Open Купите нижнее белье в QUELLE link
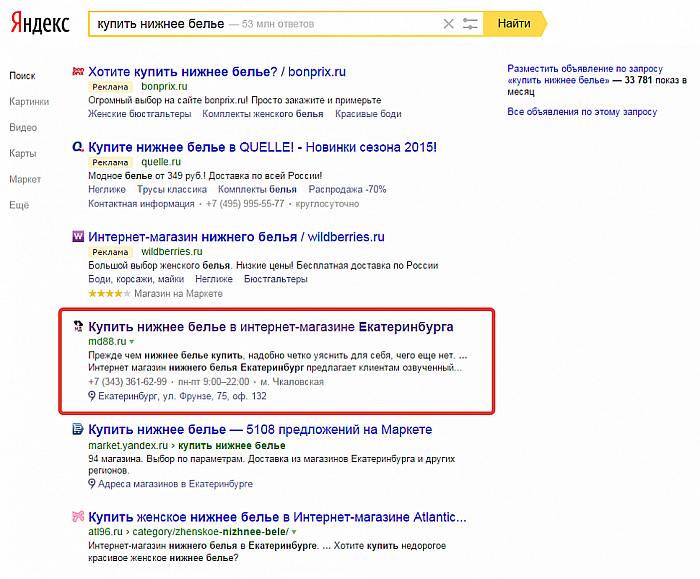The width and height of the screenshot is (700, 579). click(x=262, y=147)
